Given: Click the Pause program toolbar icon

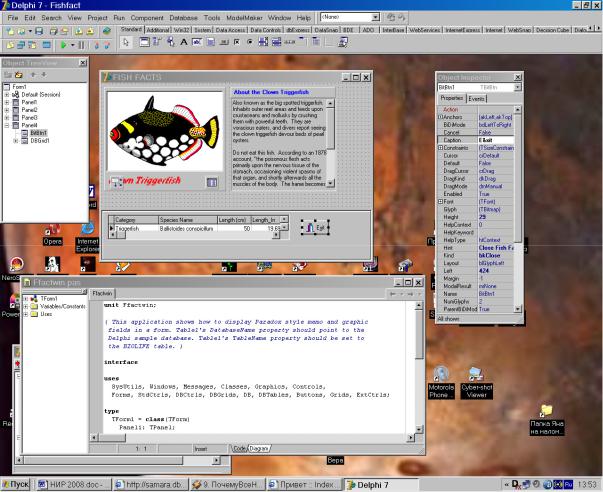Looking at the screenshot, I should pyautogui.click(x=81, y=45).
